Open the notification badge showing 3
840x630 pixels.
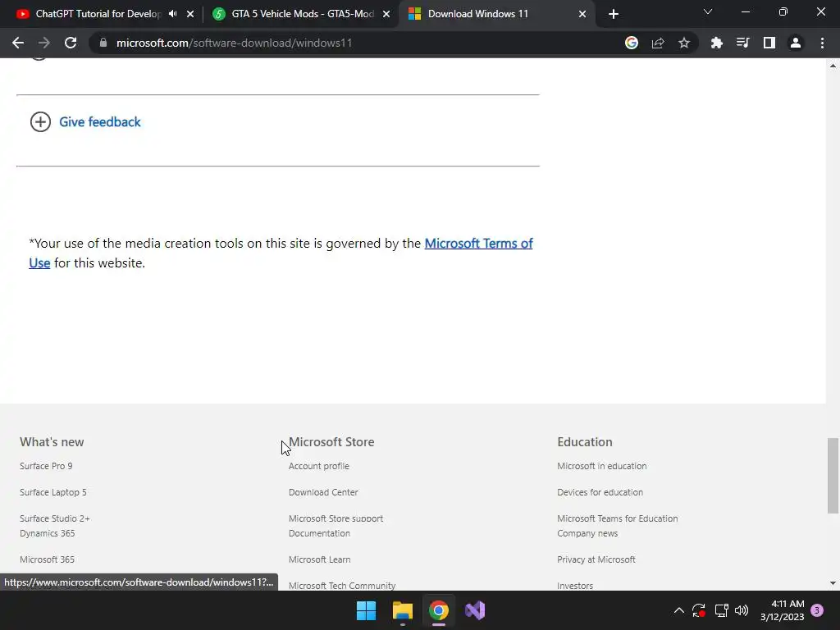click(x=817, y=610)
